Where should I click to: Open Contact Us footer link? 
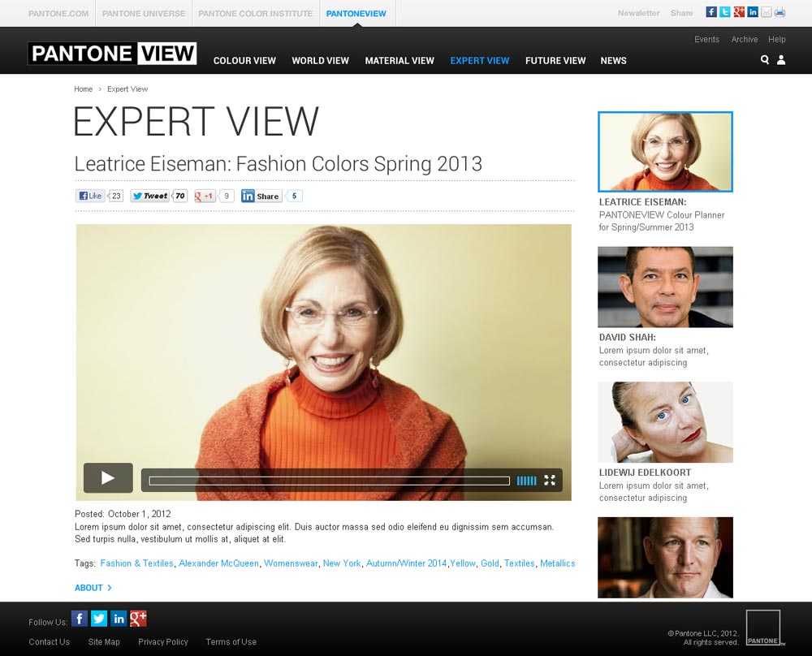50,642
